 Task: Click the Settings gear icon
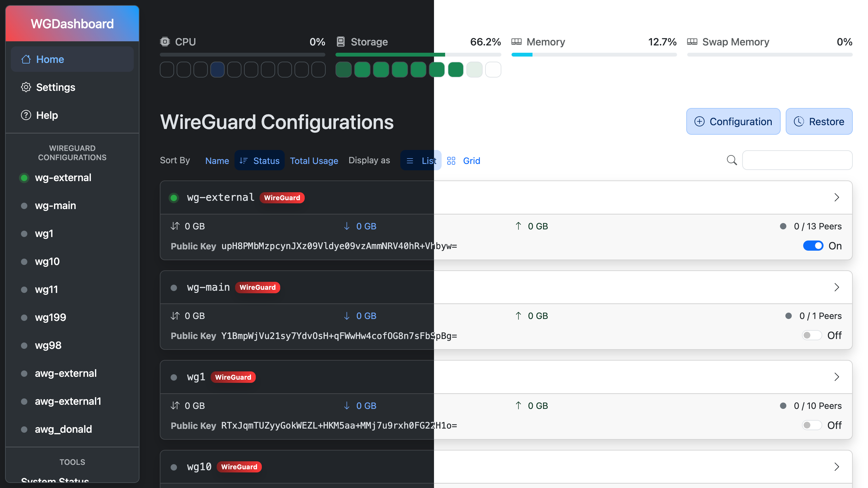click(x=26, y=87)
